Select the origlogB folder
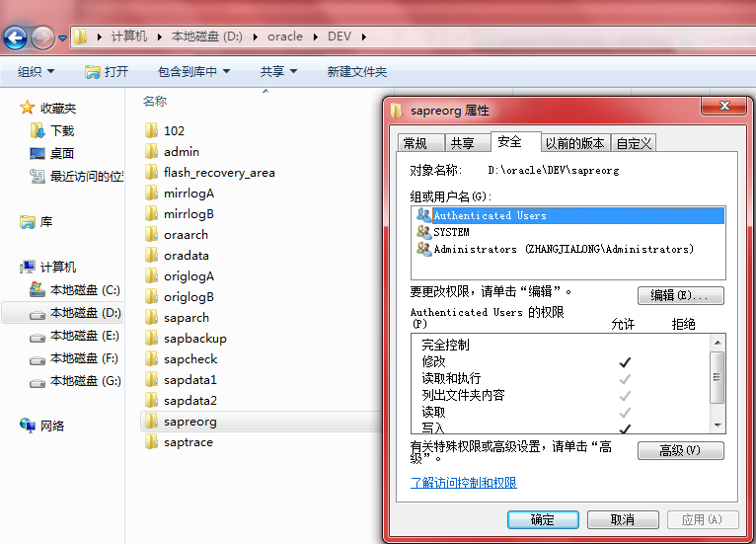 pos(180,296)
